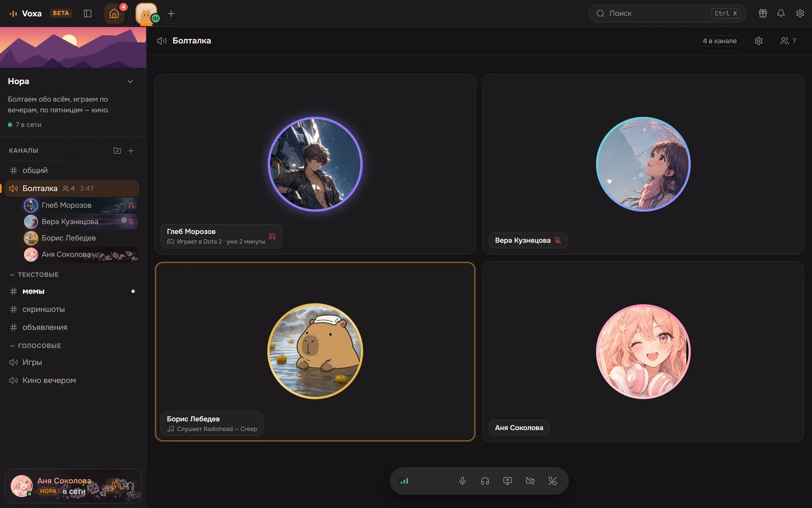Join the Кино вечером voice channel
812x508 pixels.
pos(71,380)
